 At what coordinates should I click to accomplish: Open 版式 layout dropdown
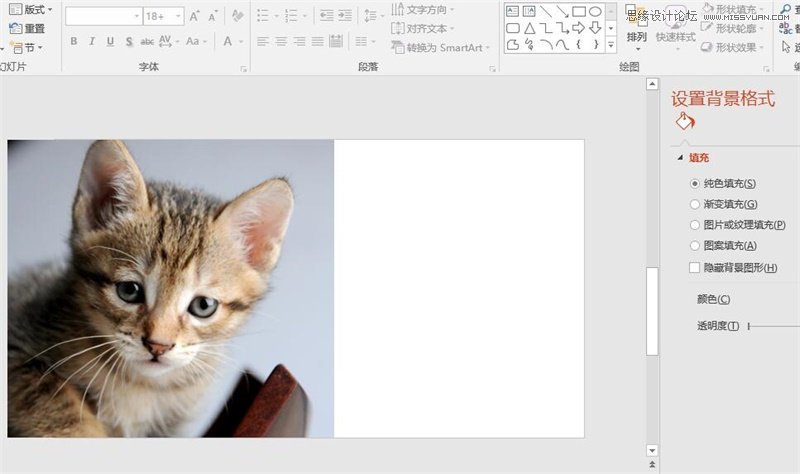click(x=31, y=9)
